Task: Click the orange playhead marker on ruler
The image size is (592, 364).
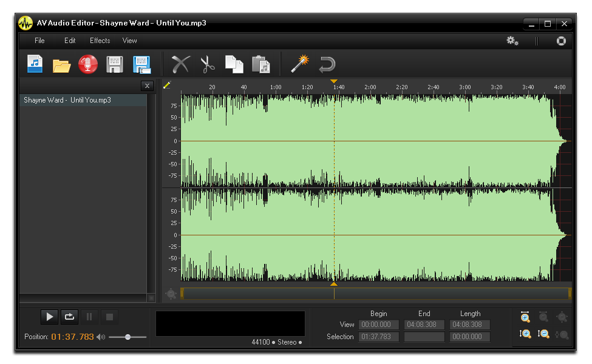Action: 334,81
